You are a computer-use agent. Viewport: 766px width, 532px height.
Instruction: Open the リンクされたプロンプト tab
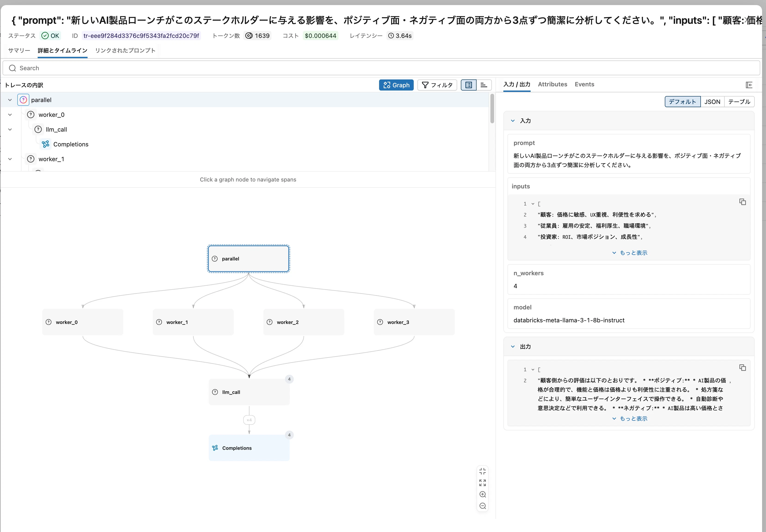point(125,50)
